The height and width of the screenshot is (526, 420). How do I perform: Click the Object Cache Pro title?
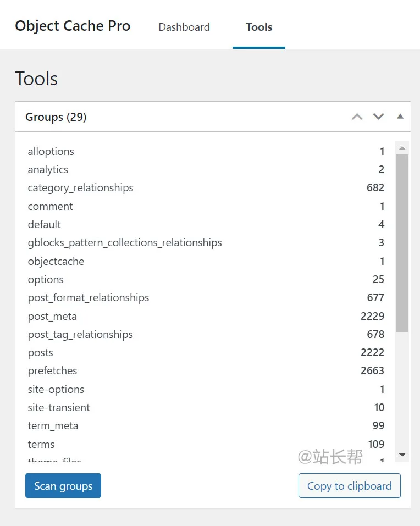coord(73,26)
